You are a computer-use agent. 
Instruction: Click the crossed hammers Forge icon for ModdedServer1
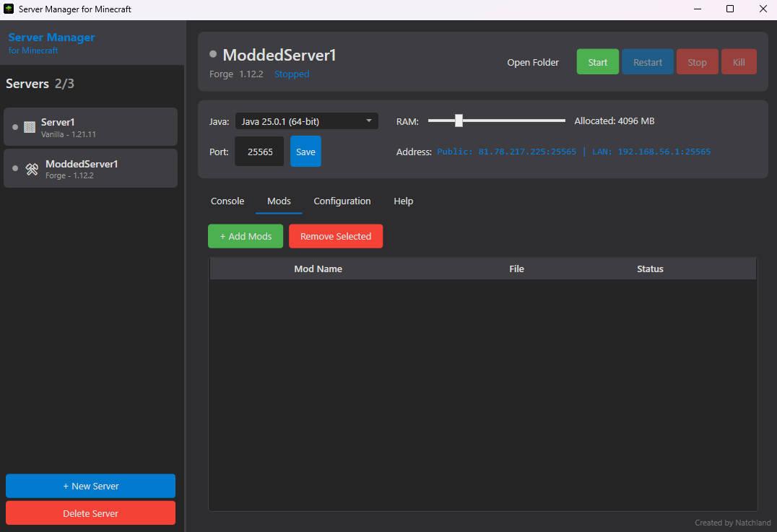coord(31,169)
